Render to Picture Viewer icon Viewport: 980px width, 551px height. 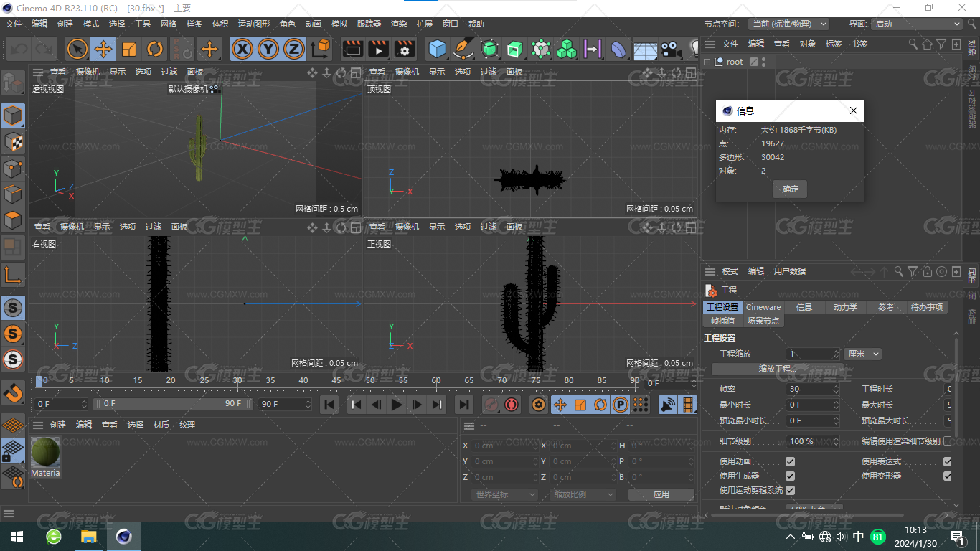378,49
